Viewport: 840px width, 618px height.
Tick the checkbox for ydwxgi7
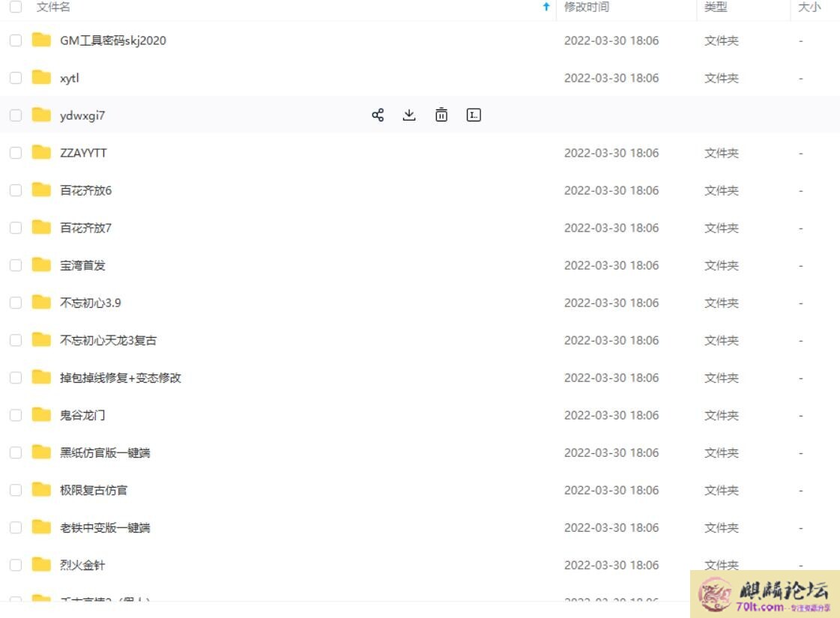click(x=16, y=115)
